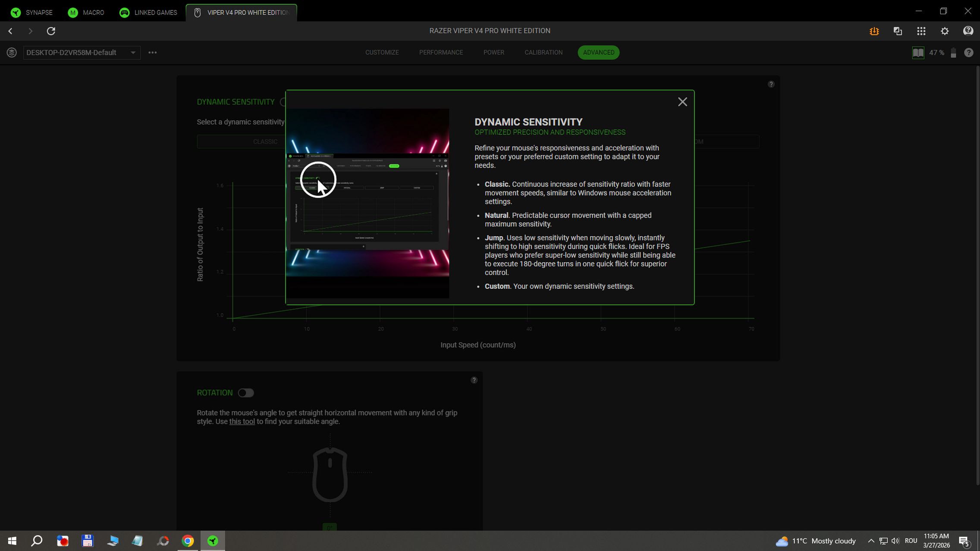Open the apps grid icon
The height and width of the screenshot is (551, 980).
click(921, 31)
